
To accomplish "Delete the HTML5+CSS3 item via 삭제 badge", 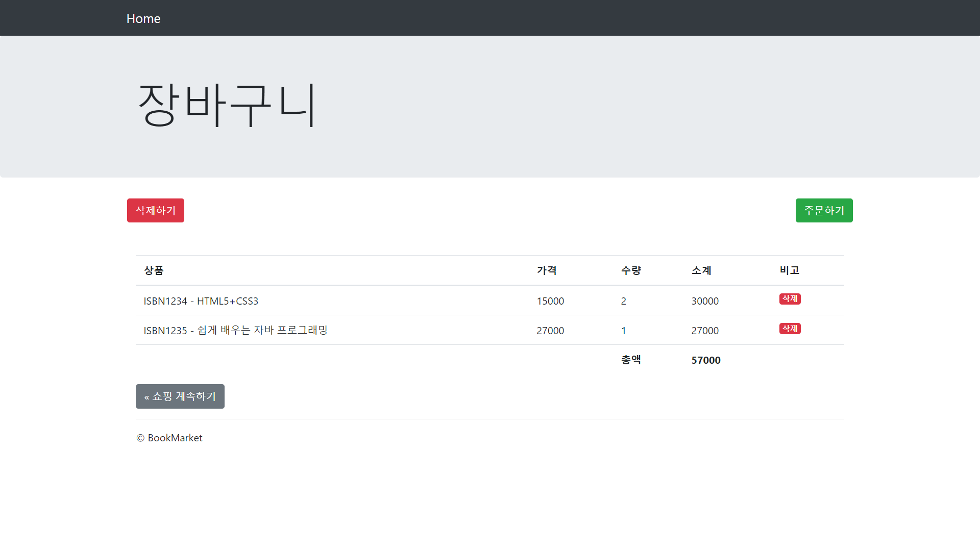I will pos(790,299).
